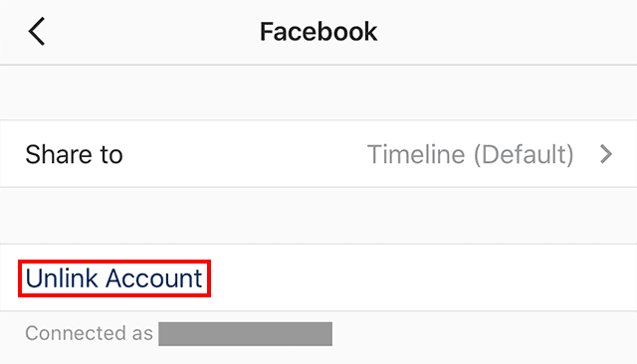This screenshot has width=637, height=364.
Task: Click the word Account in blue text
Action: pyautogui.click(x=154, y=278)
